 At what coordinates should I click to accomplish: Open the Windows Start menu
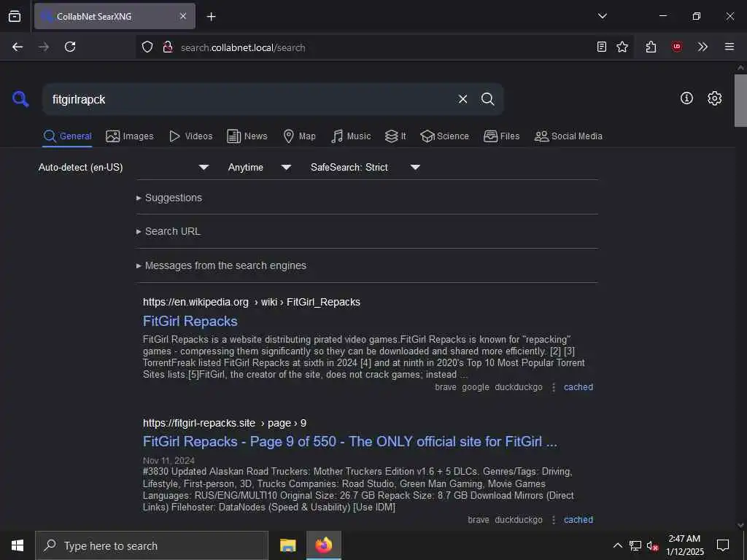pyautogui.click(x=18, y=545)
